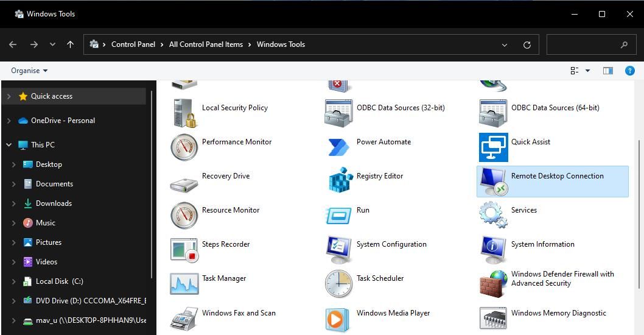Open the Organise menu
This screenshot has width=644, height=335.
click(x=29, y=71)
